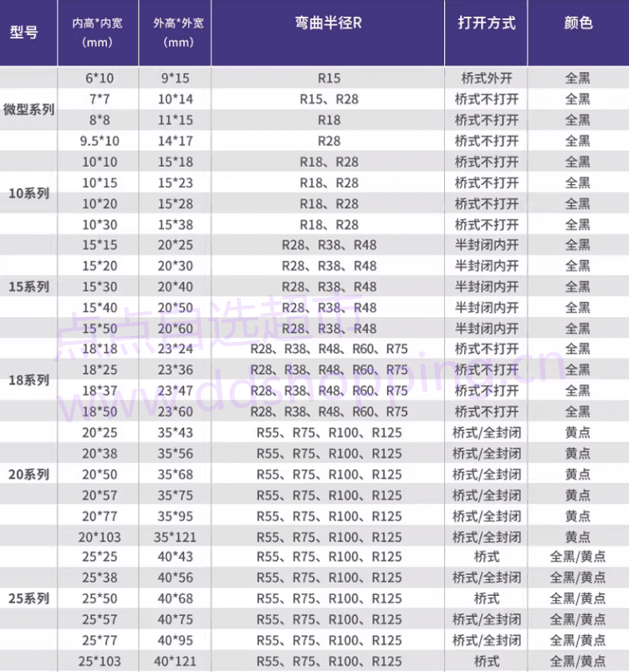Click the outer size cell '23*60'
The image size is (629, 672).
coord(176,412)
